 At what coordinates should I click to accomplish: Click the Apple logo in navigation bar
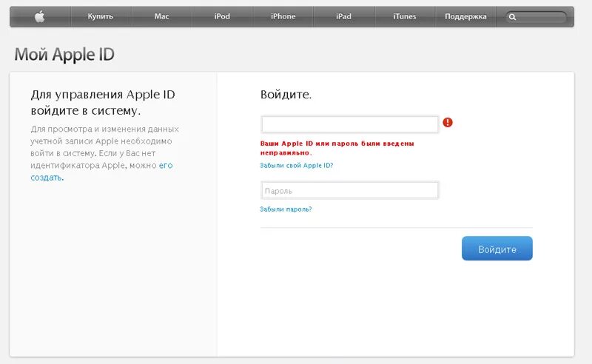[x=40, y=16]
